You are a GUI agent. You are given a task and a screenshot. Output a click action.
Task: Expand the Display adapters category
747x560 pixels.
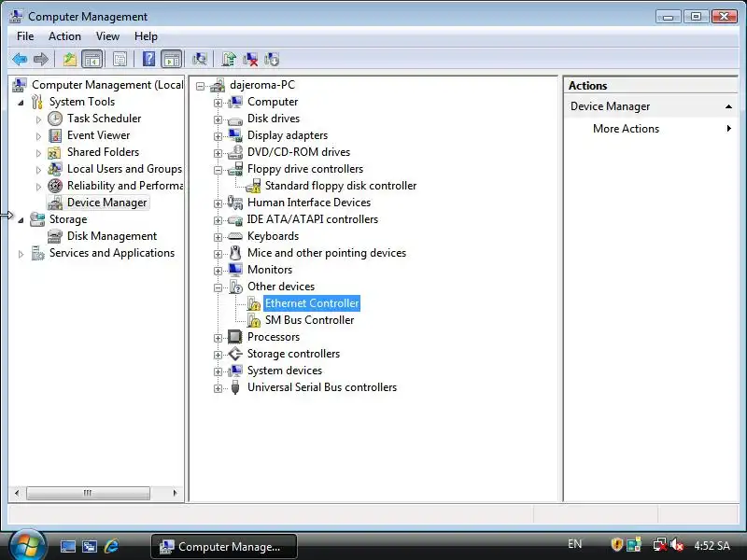pos(218,136)
